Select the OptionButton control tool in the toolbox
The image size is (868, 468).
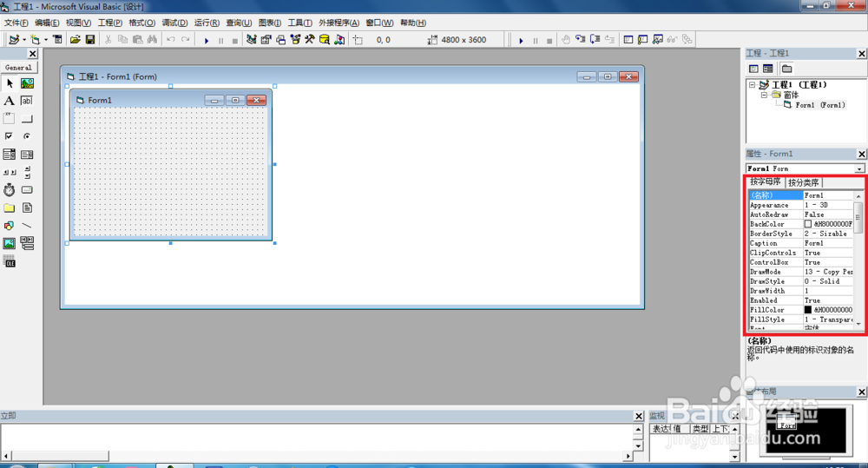(27, 136)
